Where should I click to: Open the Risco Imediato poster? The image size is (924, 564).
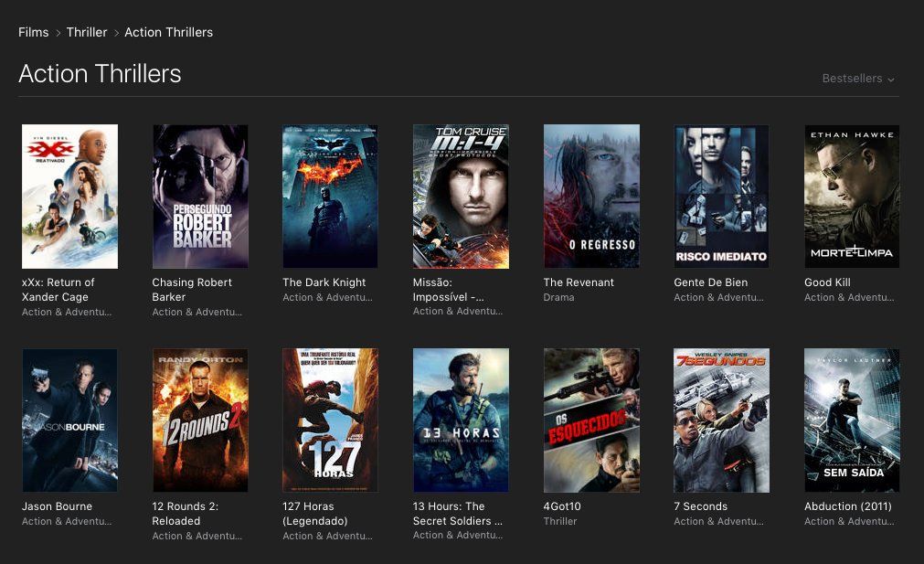click(721, 197)
